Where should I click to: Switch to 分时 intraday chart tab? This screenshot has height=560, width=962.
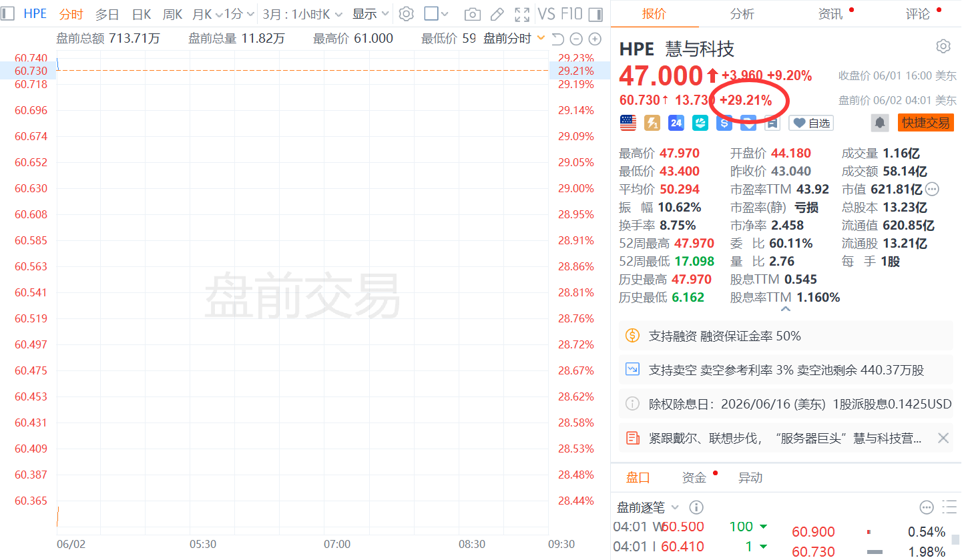click(x=71, y=14)
